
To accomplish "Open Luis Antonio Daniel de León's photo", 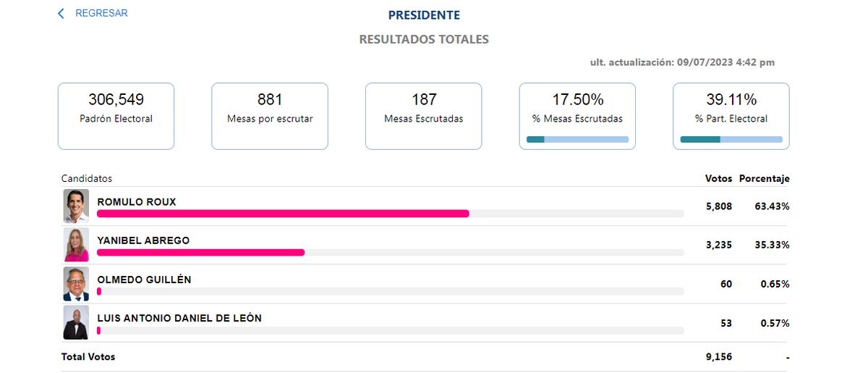I will coord(76,323).
